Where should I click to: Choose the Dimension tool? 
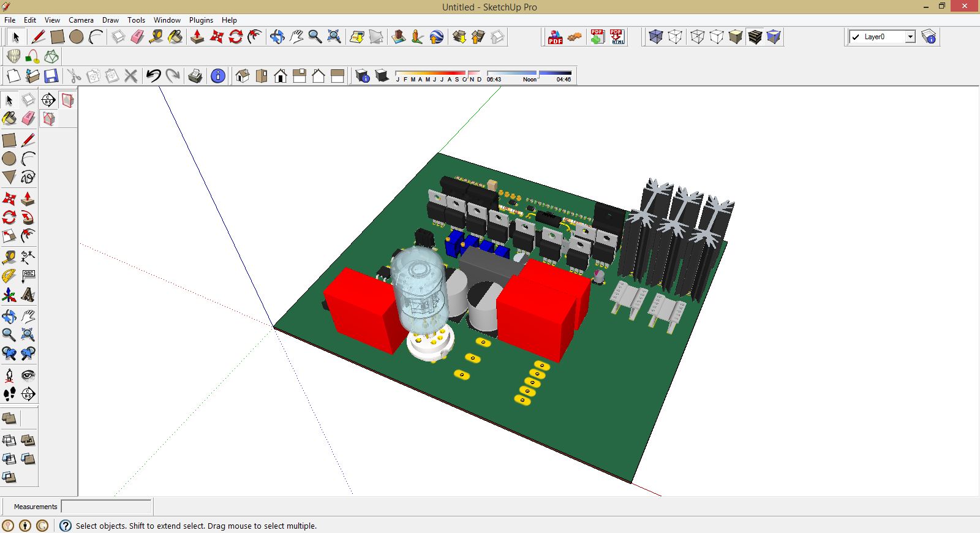[x=28, y=257]
